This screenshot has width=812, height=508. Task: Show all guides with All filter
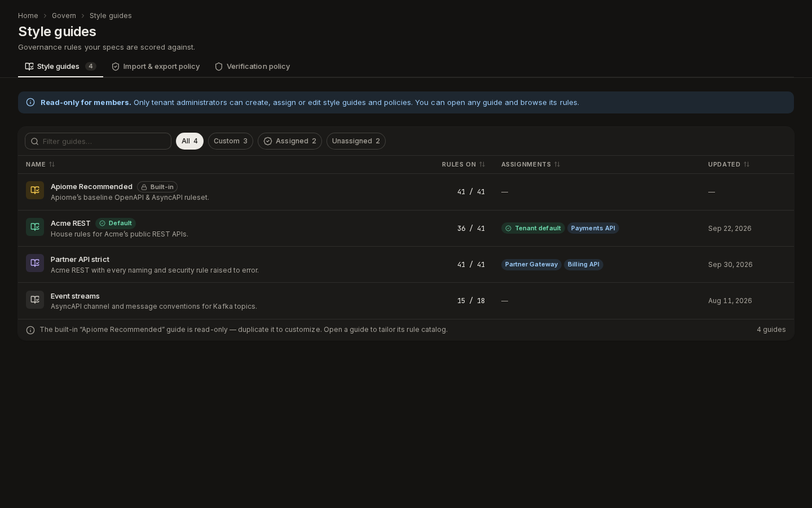tap(189, 141)
